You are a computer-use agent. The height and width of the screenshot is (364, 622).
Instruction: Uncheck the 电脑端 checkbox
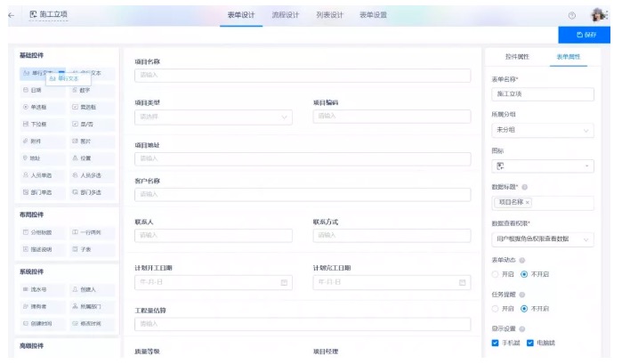tap(531, 343)
